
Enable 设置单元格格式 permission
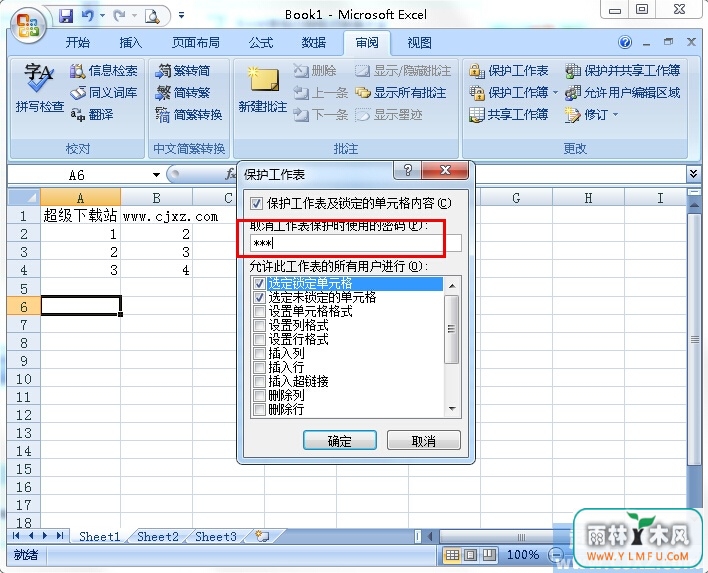pos(259,312)
